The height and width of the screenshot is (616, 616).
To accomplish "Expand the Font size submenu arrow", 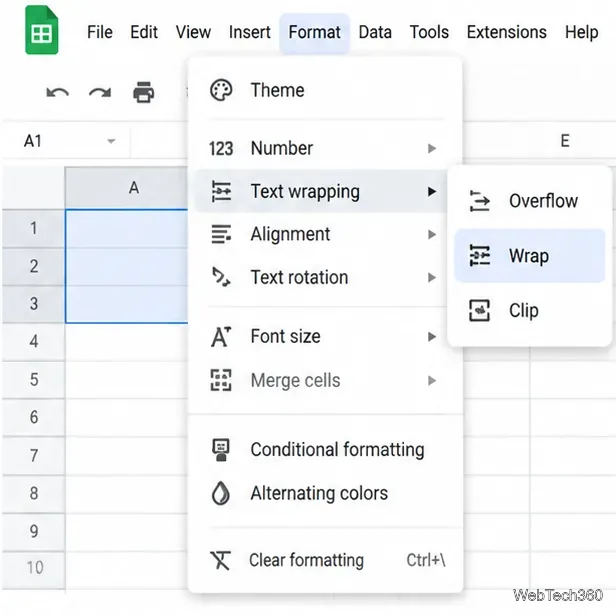I will [x=432, y=337].
